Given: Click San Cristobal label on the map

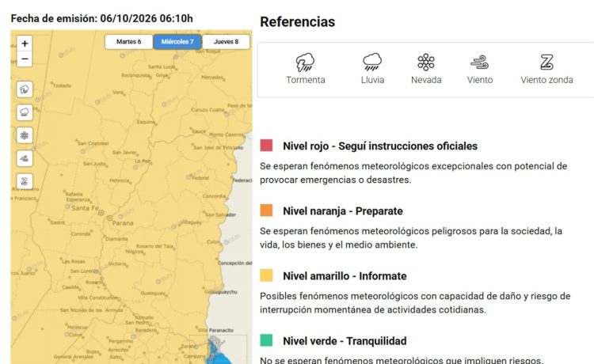Looking at the screenshot, I should point(93,143).
